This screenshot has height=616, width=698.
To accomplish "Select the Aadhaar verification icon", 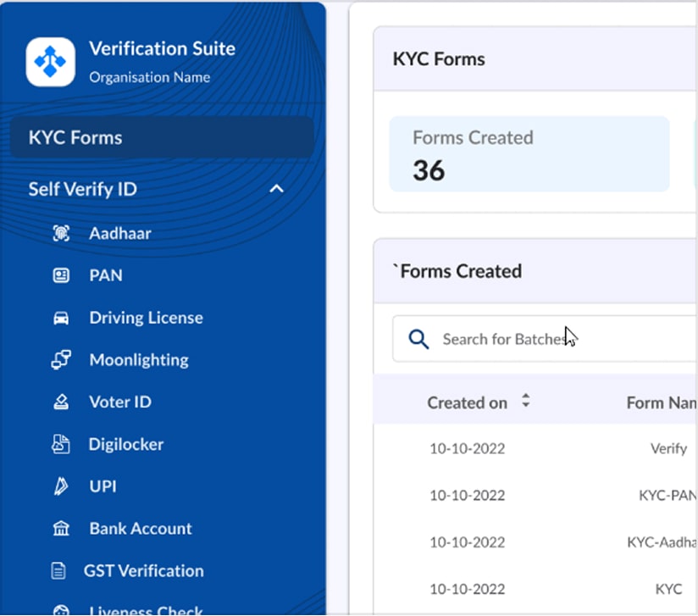I will [x=61, y=233].
